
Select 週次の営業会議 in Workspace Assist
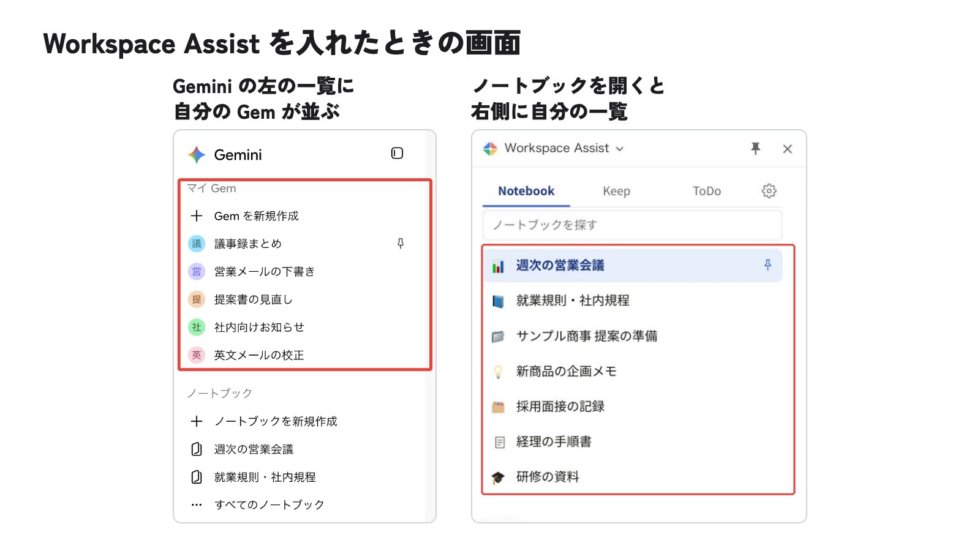coord(633,265)
